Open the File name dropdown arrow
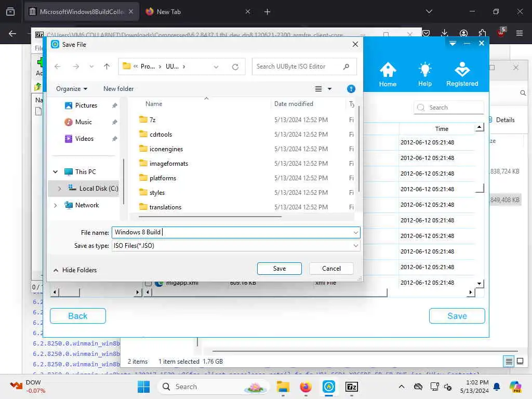The height and width of the screenshot is (399, 532). (355, 232)
